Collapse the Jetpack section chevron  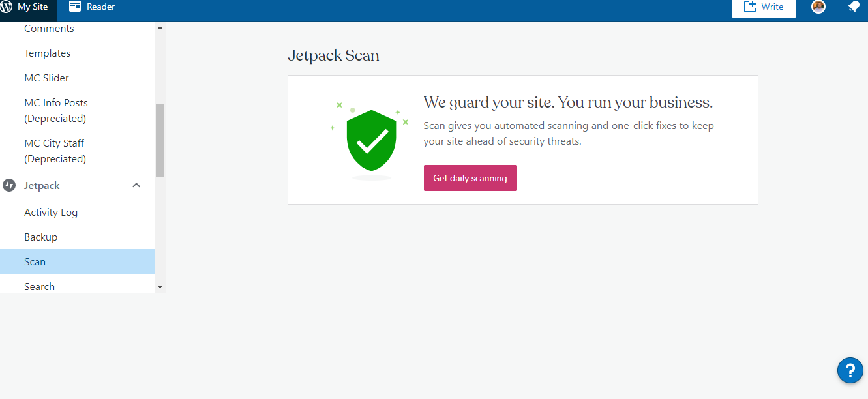(136, 185)
